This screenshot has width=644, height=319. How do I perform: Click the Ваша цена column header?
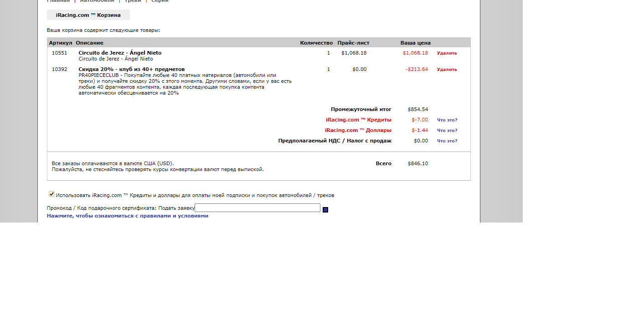pyautogui.click(x=415, y=43)
